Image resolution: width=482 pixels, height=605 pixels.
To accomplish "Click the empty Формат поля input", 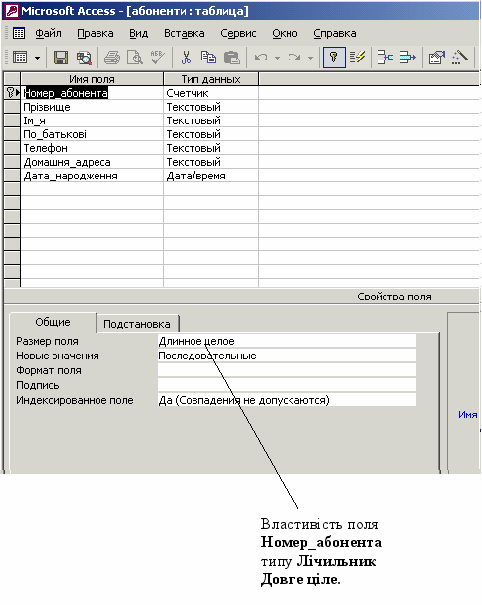I will [287, 370].
